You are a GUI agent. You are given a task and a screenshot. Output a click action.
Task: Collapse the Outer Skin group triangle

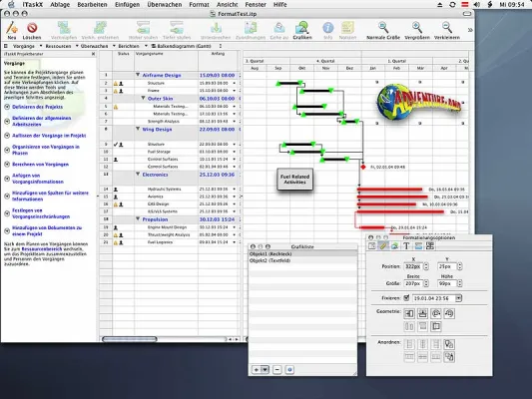(x=143, y=98)
